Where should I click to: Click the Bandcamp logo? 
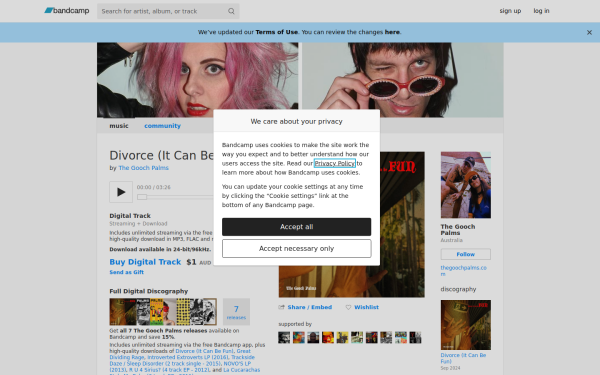(67, 11)
